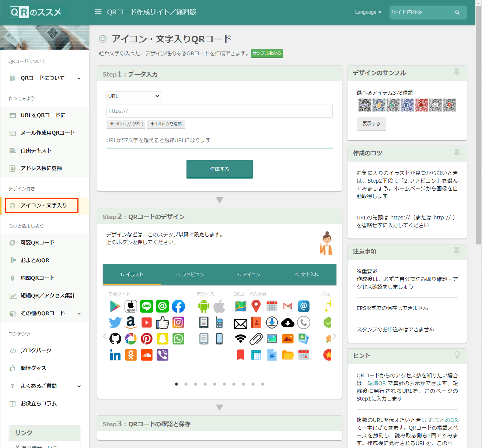Select the LinkedIn illustration icon
482x448 pixels.
point(115,355)
